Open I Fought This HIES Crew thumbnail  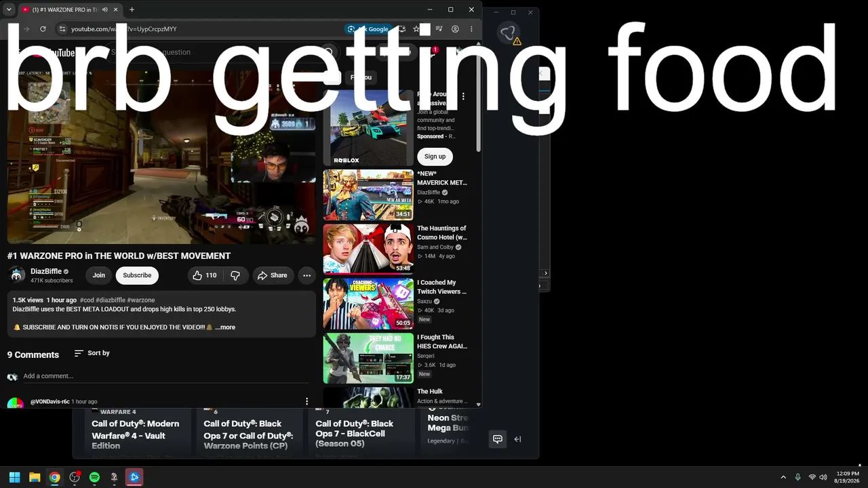pyautogui.click(x=368, y=358)
